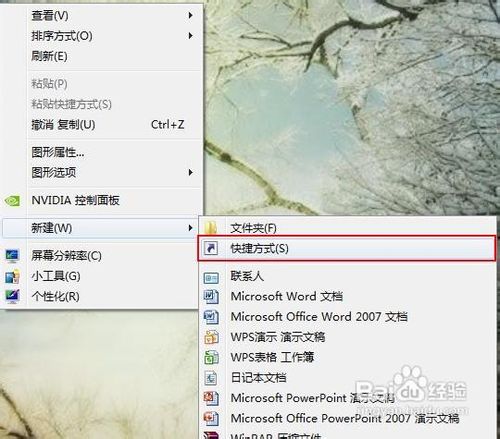Create a new Microsoft Word 文档
This screenshot has width=500, height=439.
click(x=347, y=296)
